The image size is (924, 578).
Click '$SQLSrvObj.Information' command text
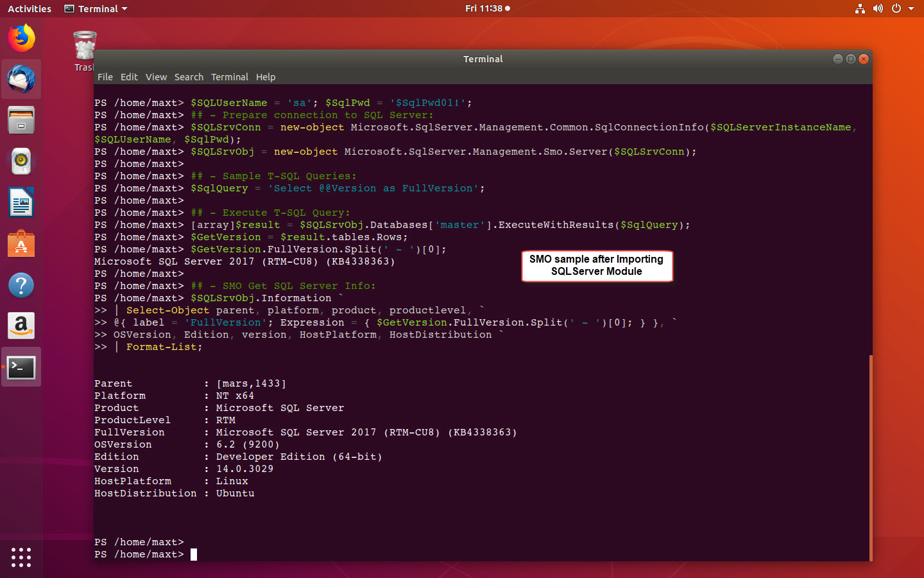click(261, 298)
